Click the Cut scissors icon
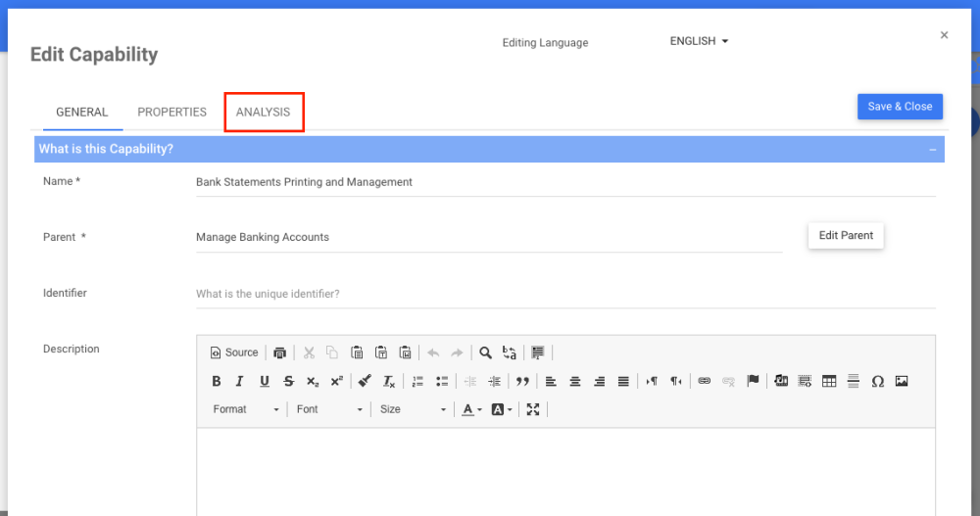Viewport: 980px width, 516px height. click(x=309, y=352)
